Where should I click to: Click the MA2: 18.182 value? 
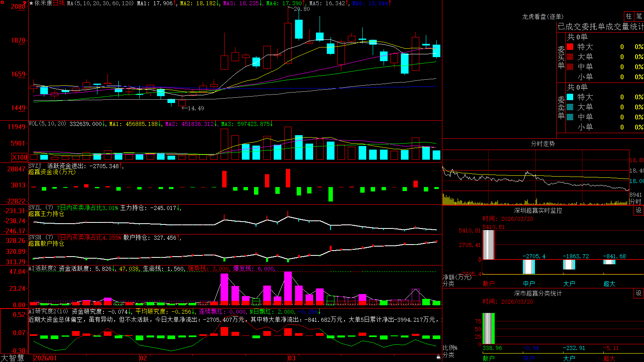(200, 3)
